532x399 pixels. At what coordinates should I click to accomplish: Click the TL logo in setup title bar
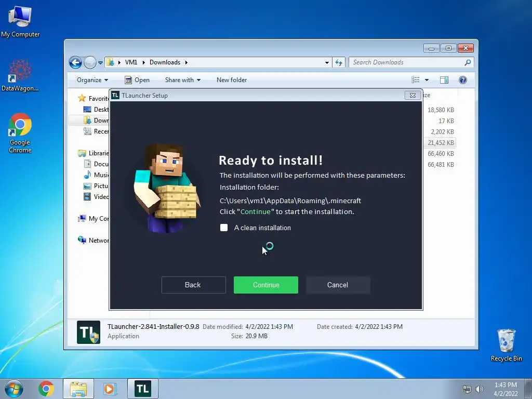click(115, 96)
